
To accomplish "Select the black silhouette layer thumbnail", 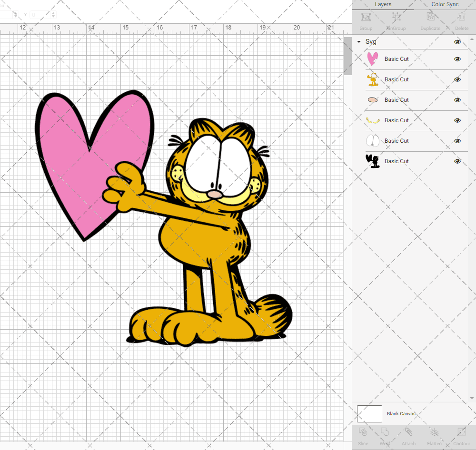I will (x=373, y=161).
